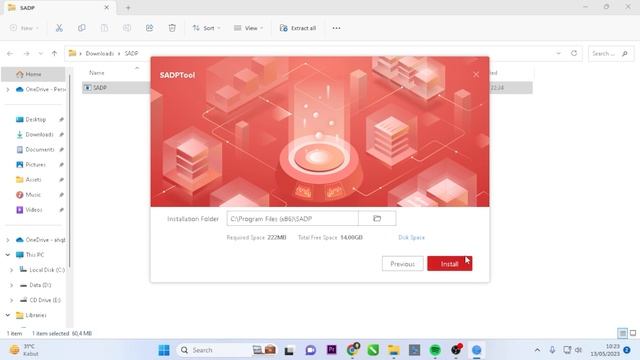Click Extract all in toolbar
640x360 pixels.
298,28
